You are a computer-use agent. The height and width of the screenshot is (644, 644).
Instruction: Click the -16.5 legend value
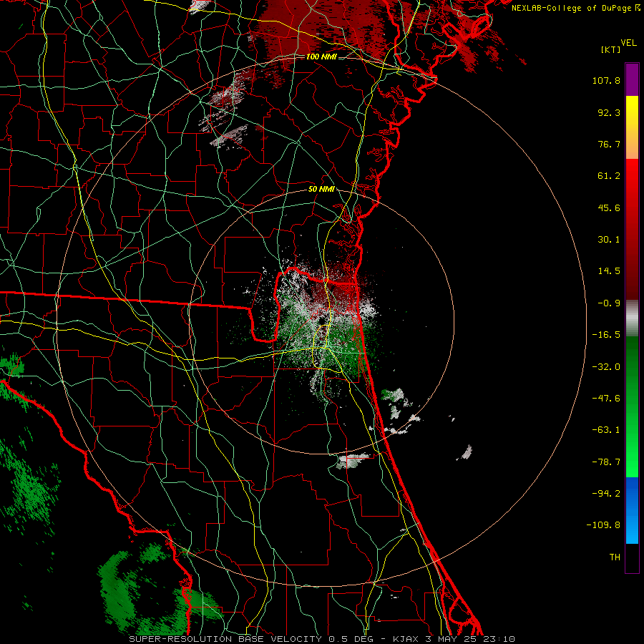pyautogui.click(x=606, y=335)
